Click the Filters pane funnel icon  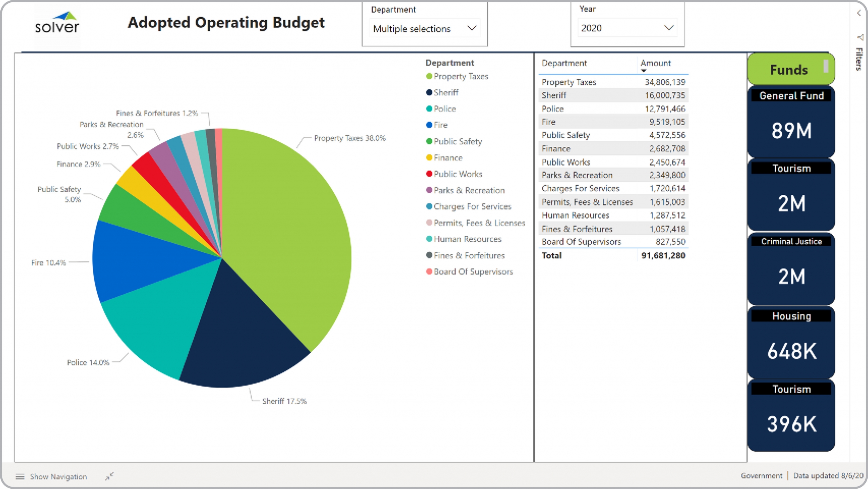coord(860,37)
